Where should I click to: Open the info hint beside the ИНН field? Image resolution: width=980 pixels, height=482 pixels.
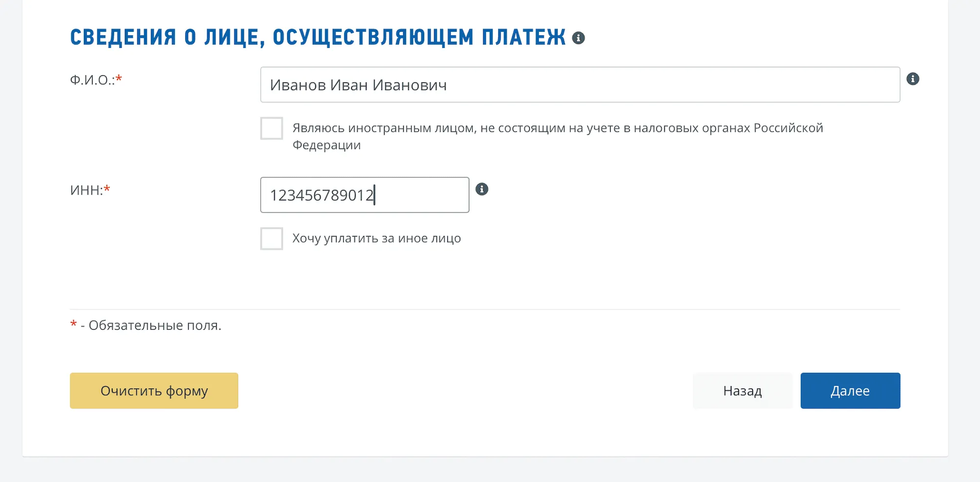482,189
